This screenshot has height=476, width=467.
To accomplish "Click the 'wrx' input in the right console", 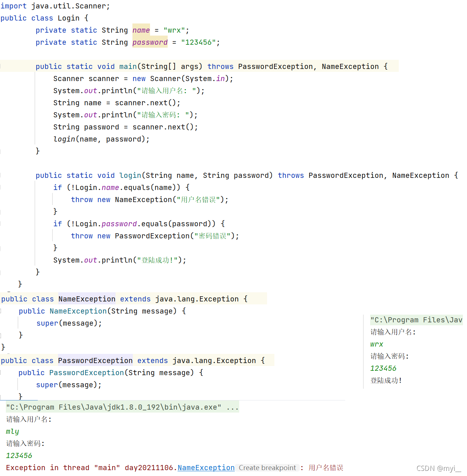I will 377,344.
